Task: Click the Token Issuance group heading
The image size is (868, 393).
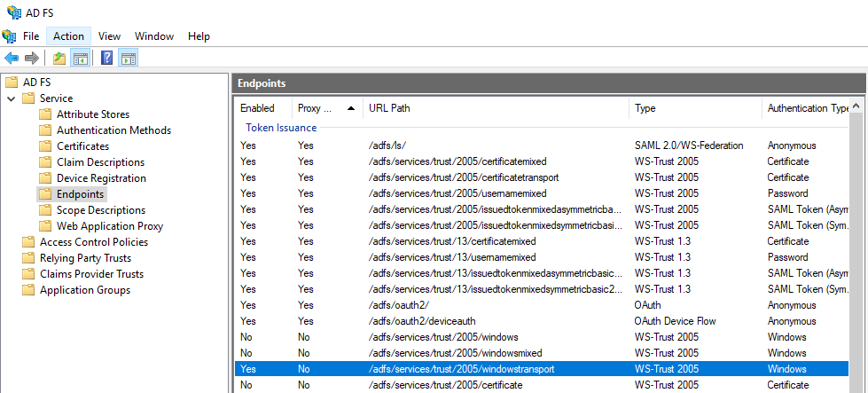Action: pos(281,128)
